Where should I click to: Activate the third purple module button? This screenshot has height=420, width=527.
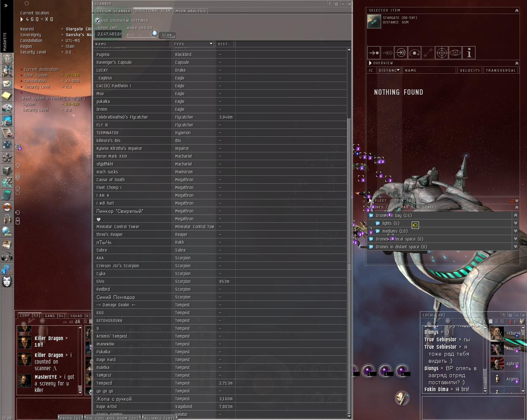click(x=403, y=371)
